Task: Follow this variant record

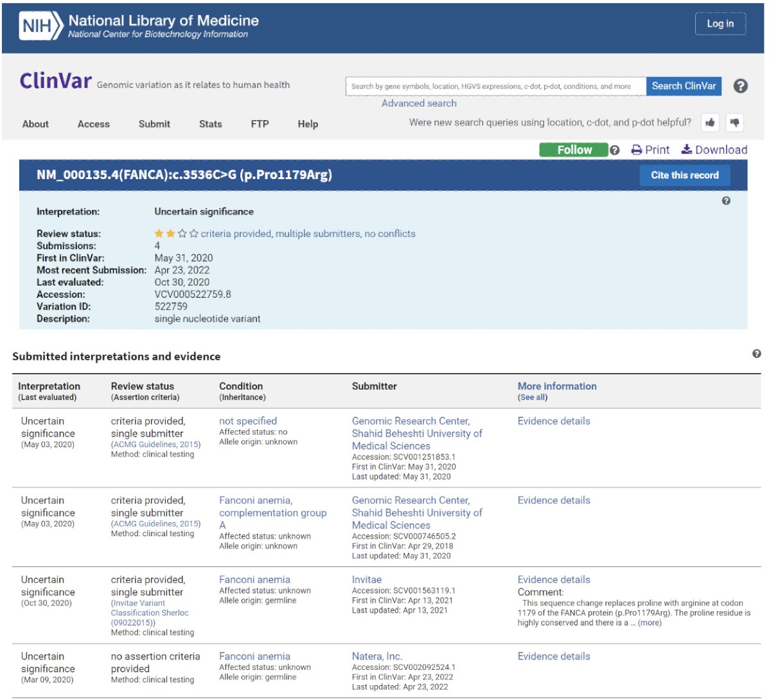Action: pos(574,150)
